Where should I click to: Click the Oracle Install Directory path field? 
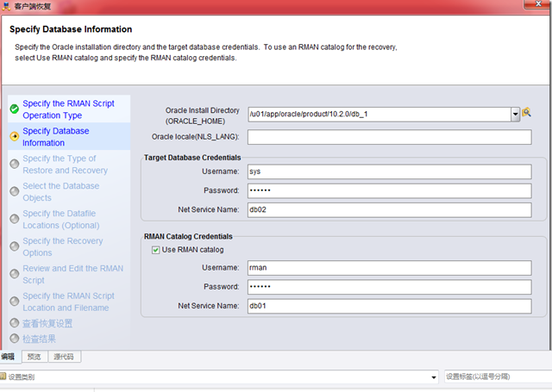point(379,115)
